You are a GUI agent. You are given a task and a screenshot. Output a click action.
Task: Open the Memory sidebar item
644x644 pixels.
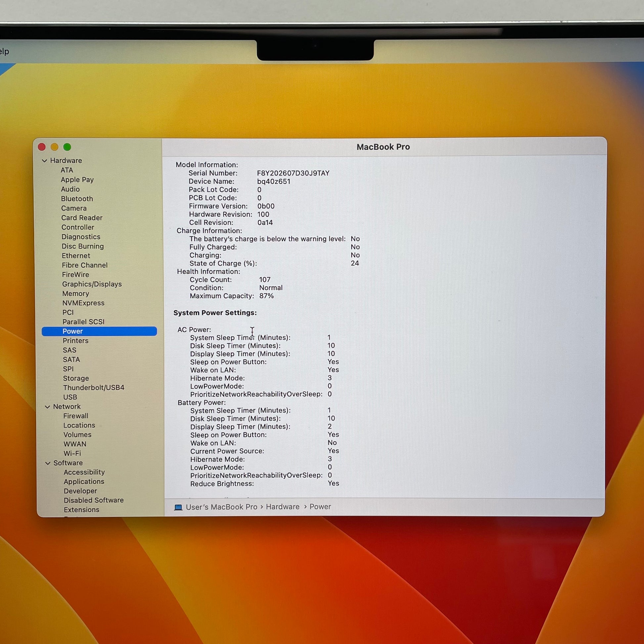point(76,294)
